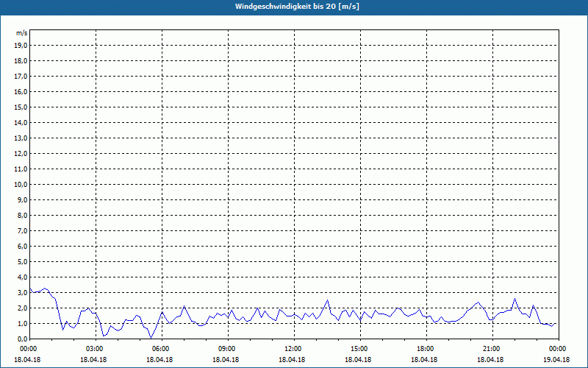This screenshot has height=368, width=588.
Task: Click the 18.04.18 date under 21:00
Action: pyautogui.click(x=490, y=359)
